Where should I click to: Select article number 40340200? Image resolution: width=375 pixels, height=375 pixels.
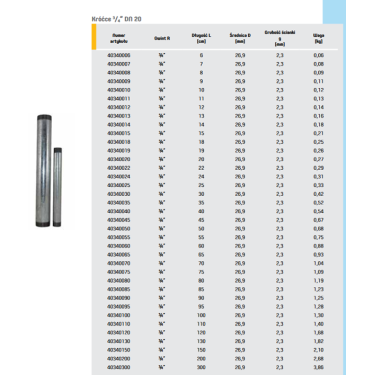[119, 359]
